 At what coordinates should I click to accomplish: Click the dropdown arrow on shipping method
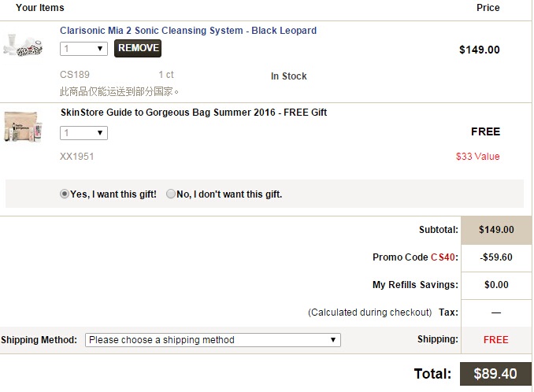point(333,340)
